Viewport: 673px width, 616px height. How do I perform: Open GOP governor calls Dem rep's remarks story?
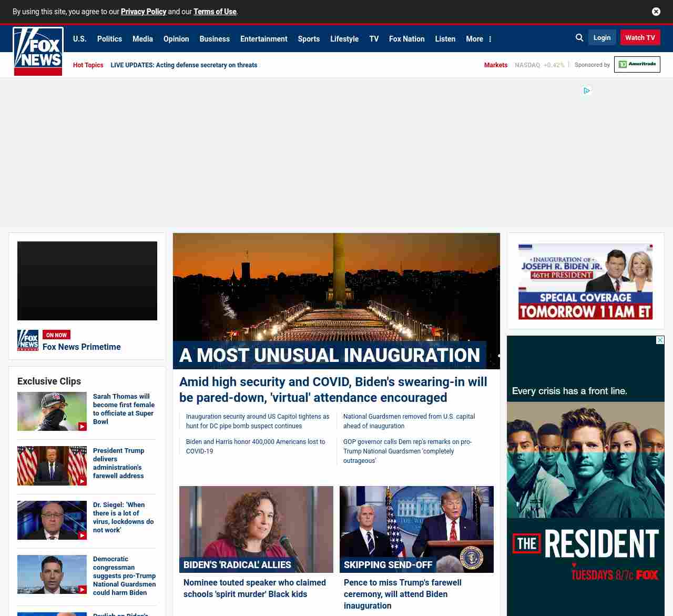point(407,451)
